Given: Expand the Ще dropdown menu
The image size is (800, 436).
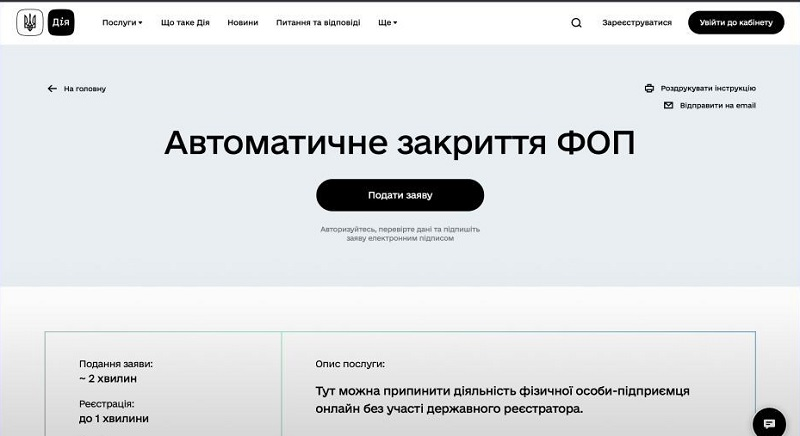Looking at the screenshot, I should tap(388, 22).
